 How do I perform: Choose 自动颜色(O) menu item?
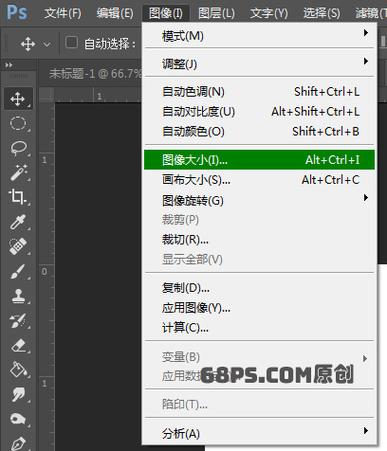point(260,131)
